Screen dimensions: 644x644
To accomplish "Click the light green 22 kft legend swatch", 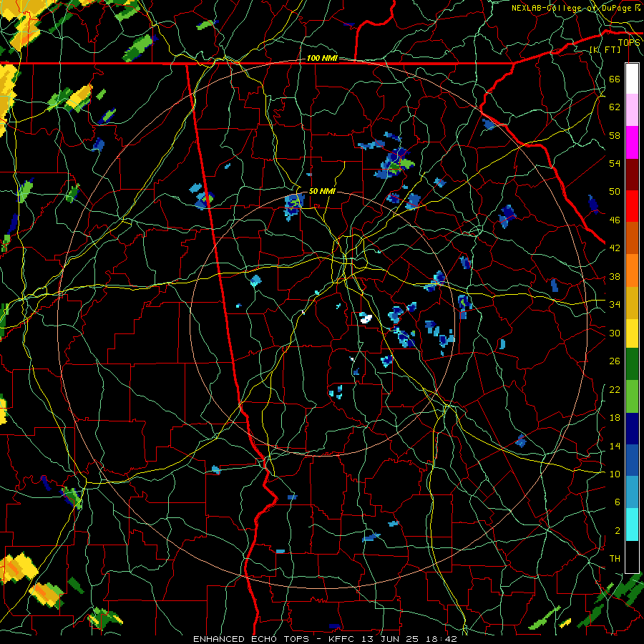I will pyautogui.click(x=632, y=396).
